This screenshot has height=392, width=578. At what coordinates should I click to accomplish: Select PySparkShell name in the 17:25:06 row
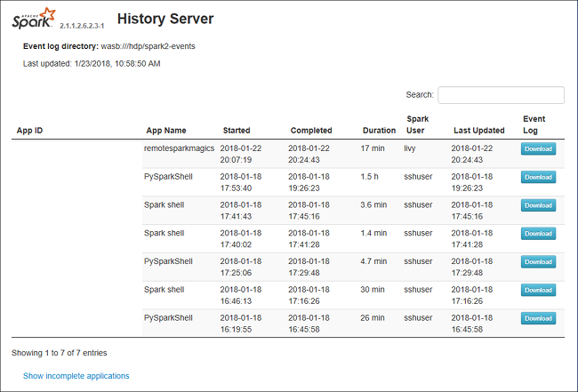point(168,261)
